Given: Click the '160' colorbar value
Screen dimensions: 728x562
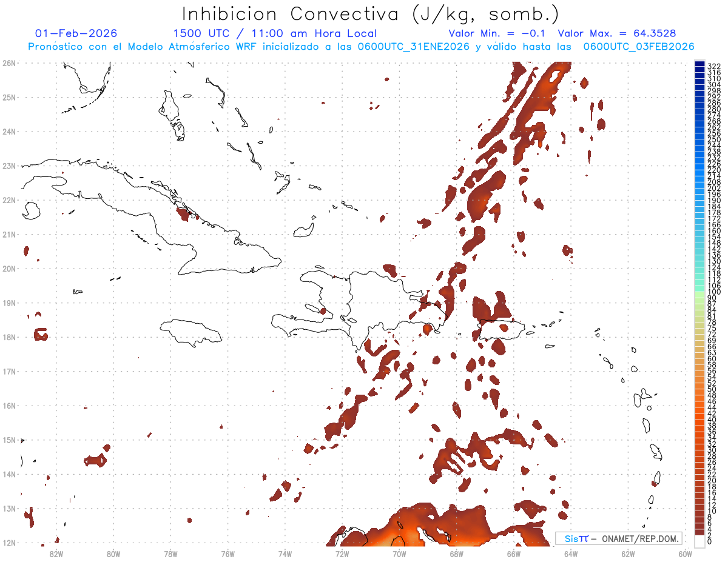Looking at the screenshot, I should pyautogui.click(x=714, y=231).
